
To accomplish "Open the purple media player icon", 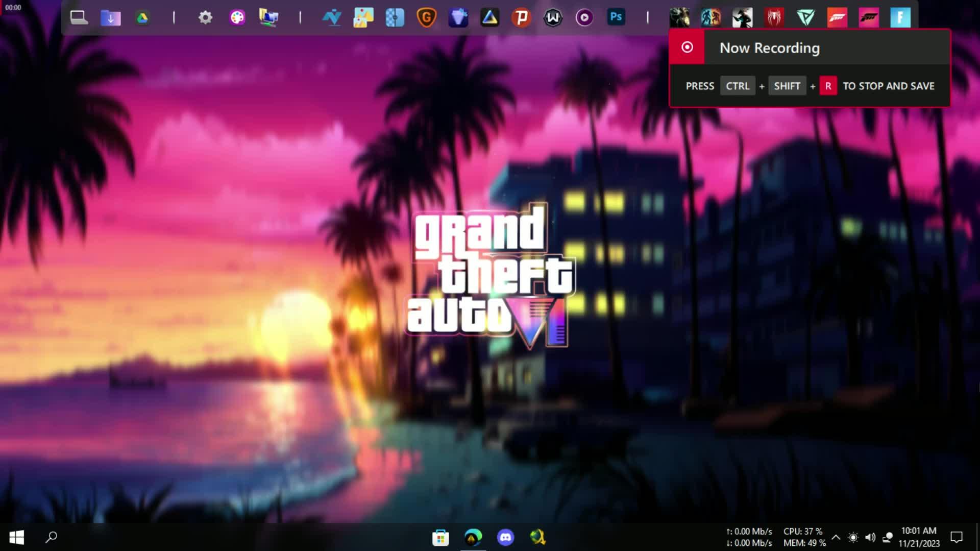I will pos(584,18).
